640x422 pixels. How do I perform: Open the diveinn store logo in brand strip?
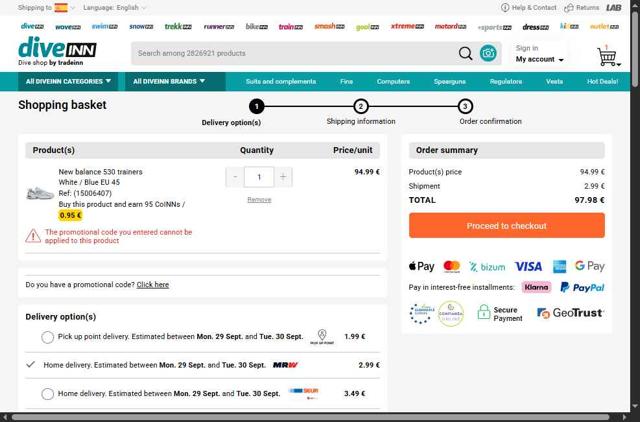pyautogui.click(x=32, y=27)
